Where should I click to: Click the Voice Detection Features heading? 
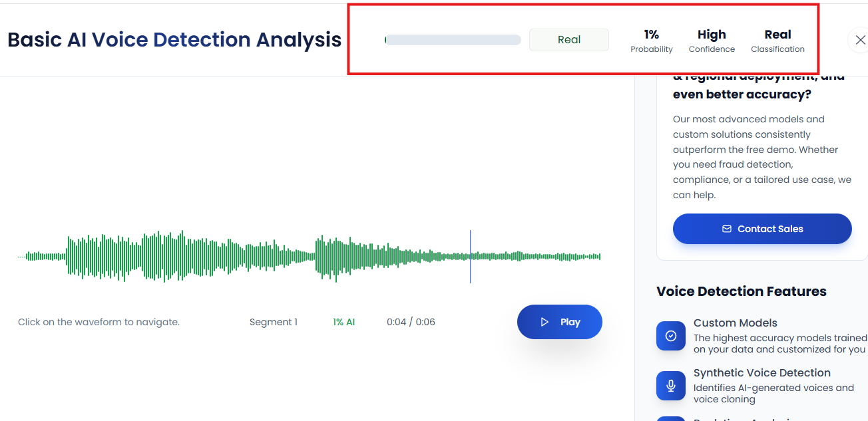tap(741, 291)
